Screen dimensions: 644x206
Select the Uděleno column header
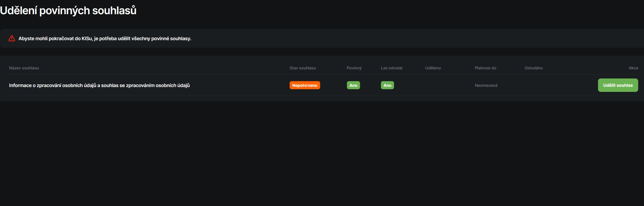click(433, 68)
